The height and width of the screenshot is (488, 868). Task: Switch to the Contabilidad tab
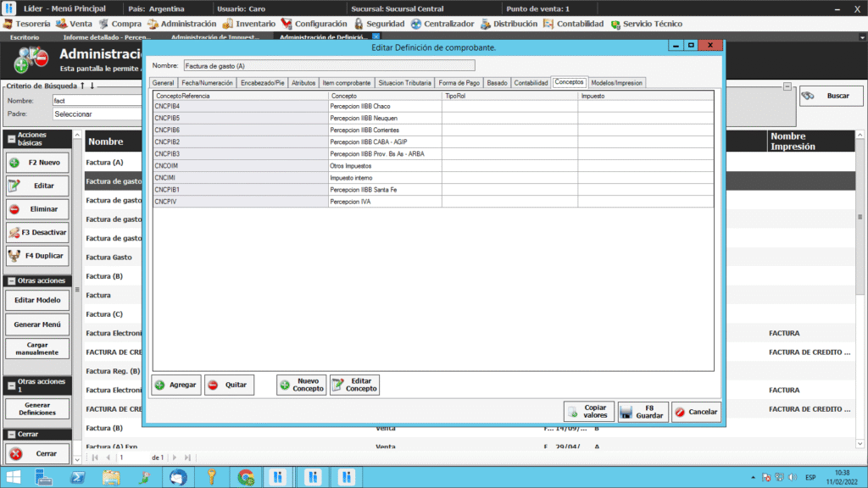pos(531,83)
